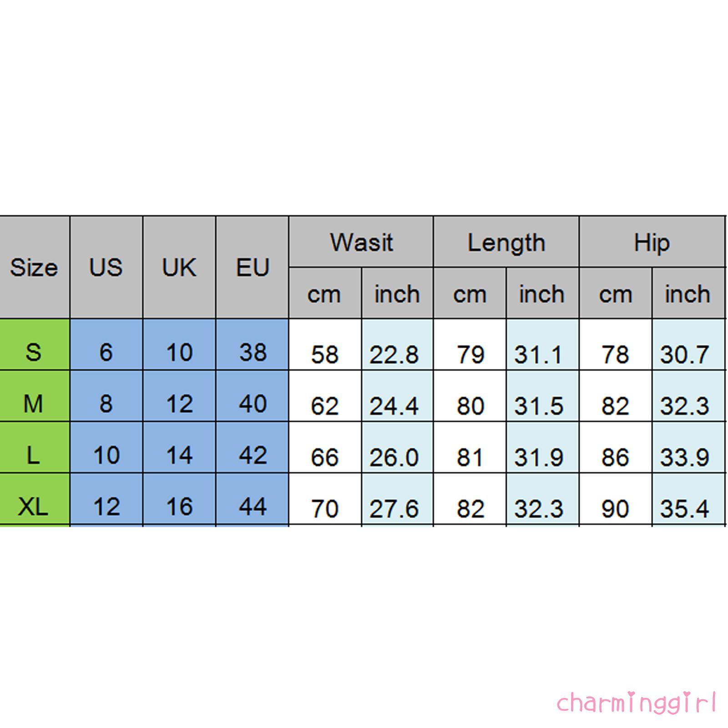This screenshot has height=728, width=728.
Task: Select the length 79 cm cell
Action: [x=470, y=354]
